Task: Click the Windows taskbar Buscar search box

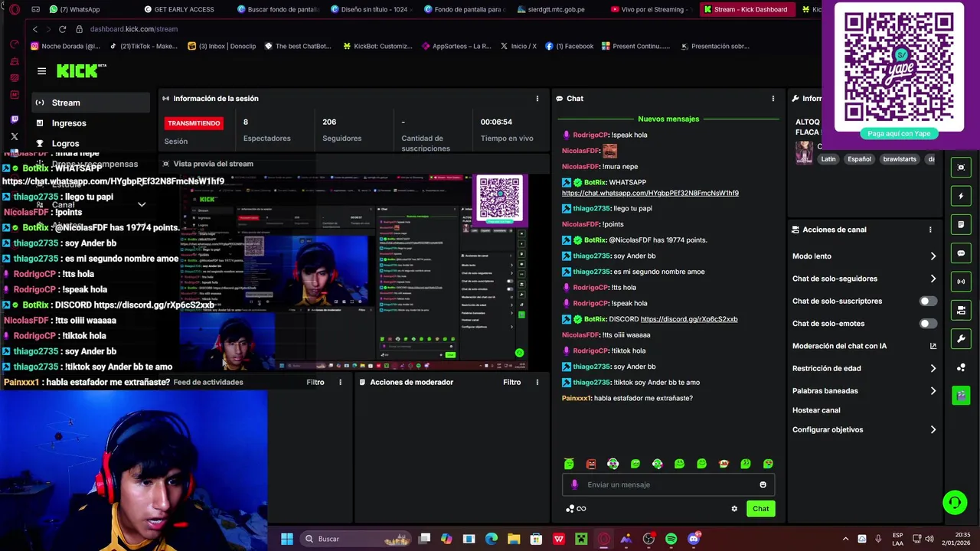Action: pos(357,539)
